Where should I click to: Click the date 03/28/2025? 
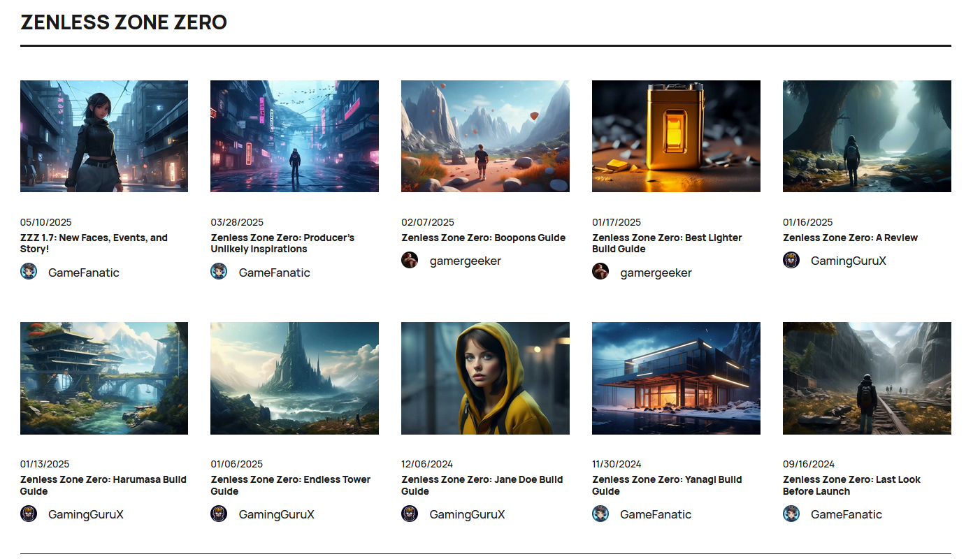[x=237, y=222]
